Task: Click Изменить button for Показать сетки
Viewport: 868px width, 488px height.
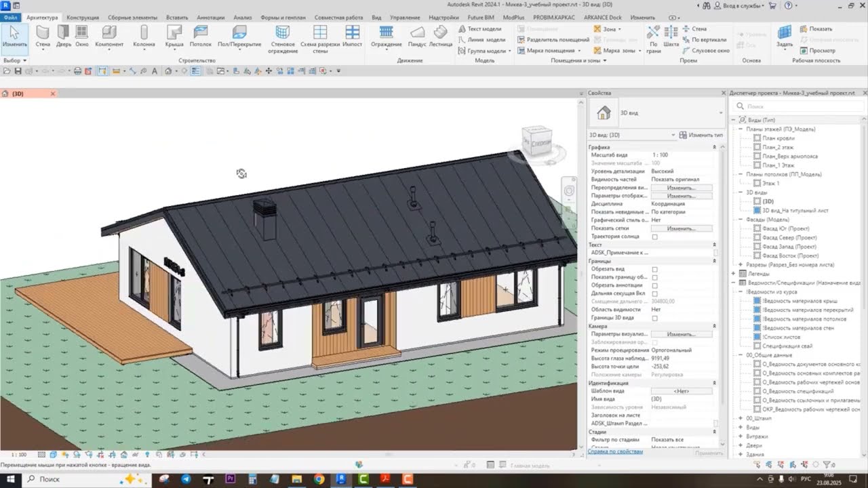Action: coord(682,228)
